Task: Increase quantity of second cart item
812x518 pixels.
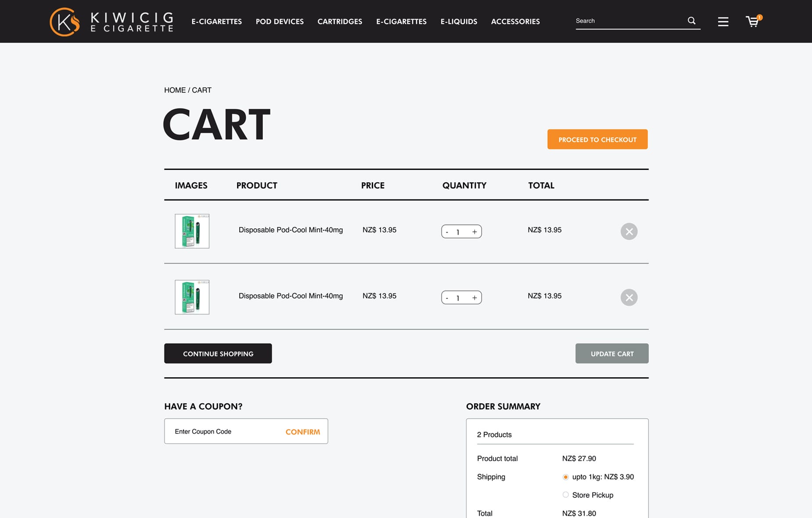Action: pos(474,298)
